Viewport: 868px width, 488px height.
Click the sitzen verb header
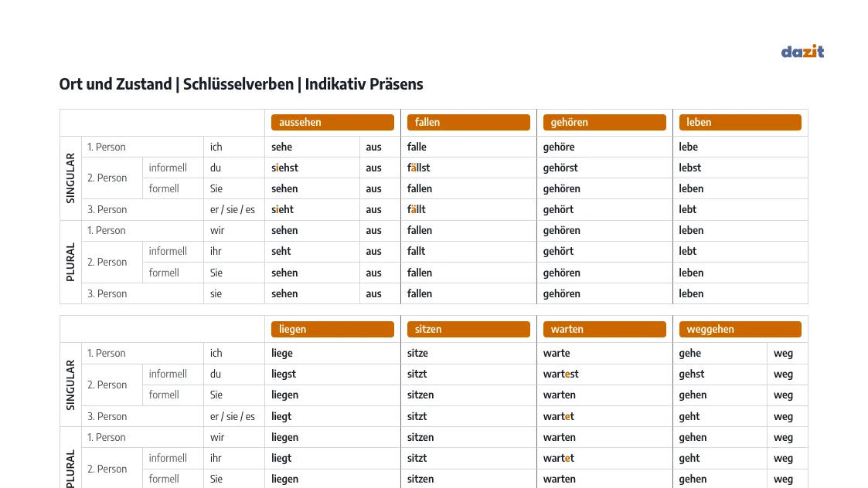coord(468,329)
